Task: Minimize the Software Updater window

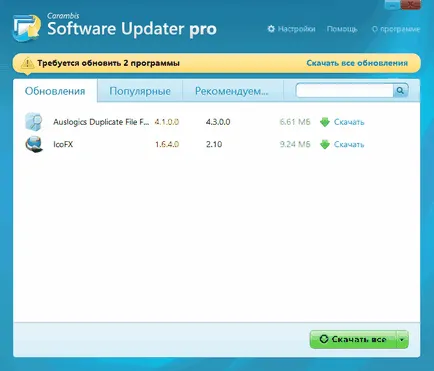Action: (392, 4)
